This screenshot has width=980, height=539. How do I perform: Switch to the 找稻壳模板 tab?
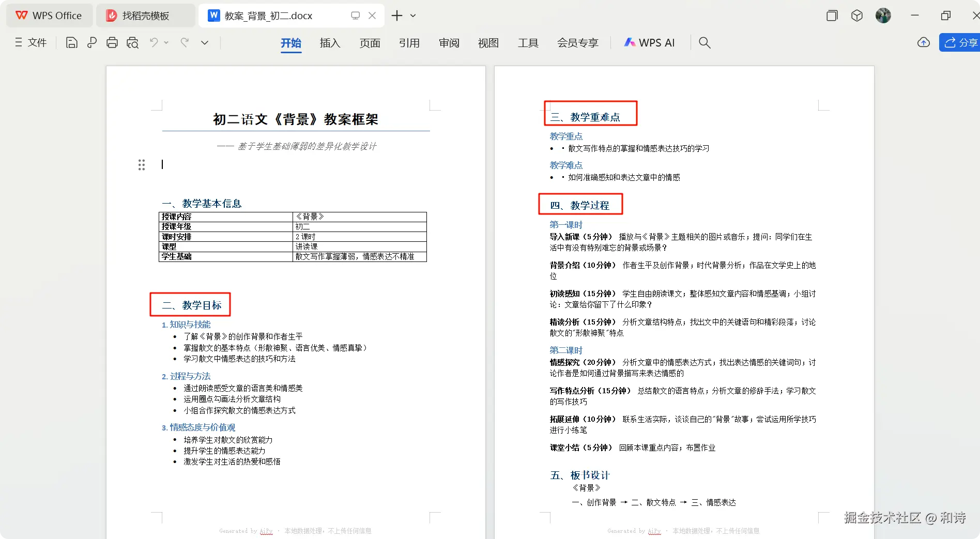[145, 16]
